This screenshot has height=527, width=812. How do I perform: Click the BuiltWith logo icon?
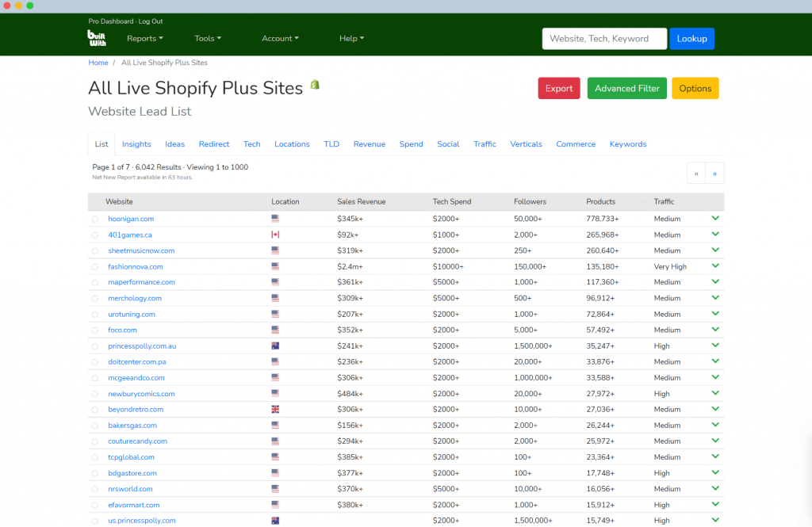click(96, 38)
